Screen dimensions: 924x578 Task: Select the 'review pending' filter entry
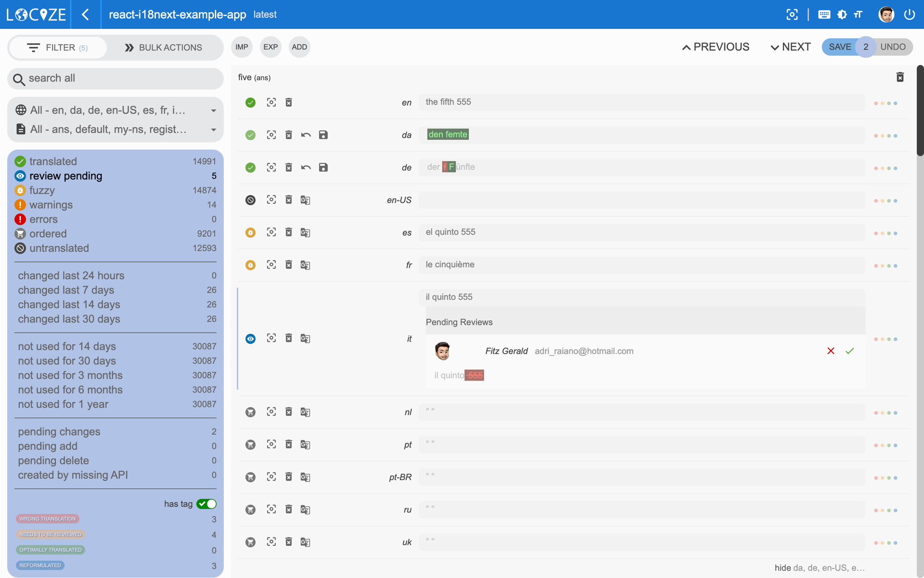pos(66,176)
